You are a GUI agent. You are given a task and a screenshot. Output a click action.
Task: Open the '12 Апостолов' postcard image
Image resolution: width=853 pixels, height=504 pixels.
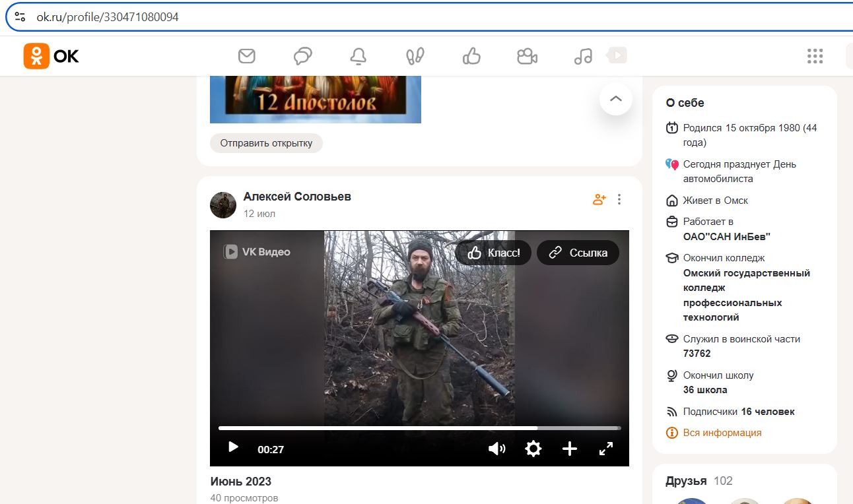(x=316, y=100)
